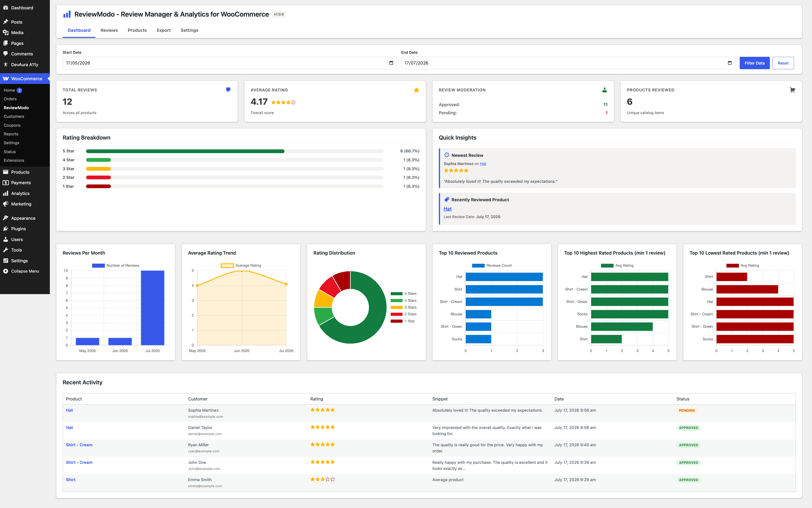The image size is (812, 508).
Task: Open Hat product in Sophia Martinez row
Action: (x=69, y=410)
